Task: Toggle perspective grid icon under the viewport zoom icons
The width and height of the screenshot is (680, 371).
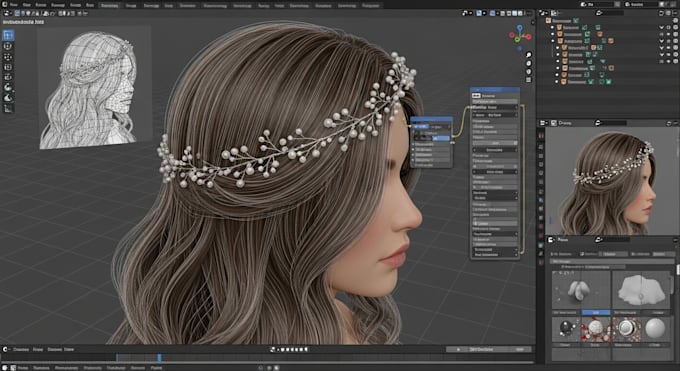Action: (529, 80)
